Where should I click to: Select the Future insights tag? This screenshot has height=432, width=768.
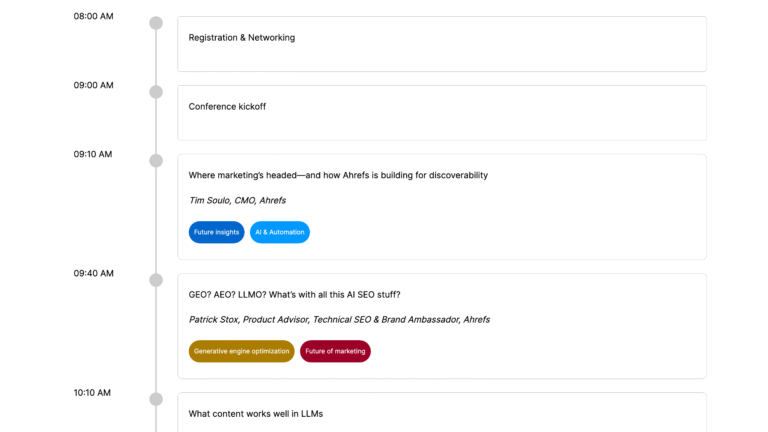click(x=216, y=232)
